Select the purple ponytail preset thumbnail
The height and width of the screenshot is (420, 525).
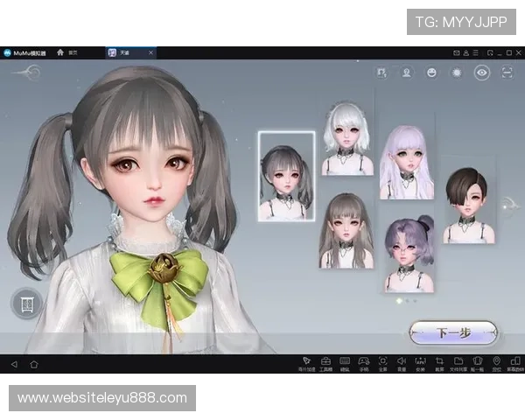click(409, 254)
